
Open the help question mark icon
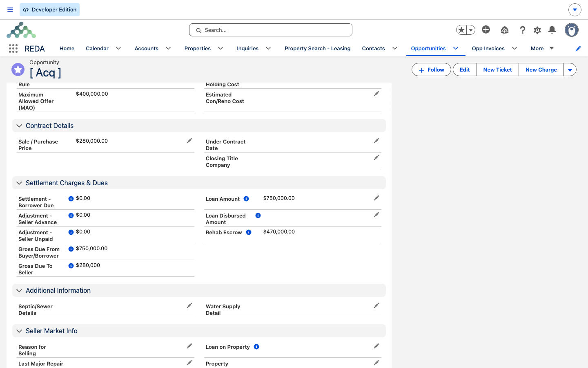[522, 30]
